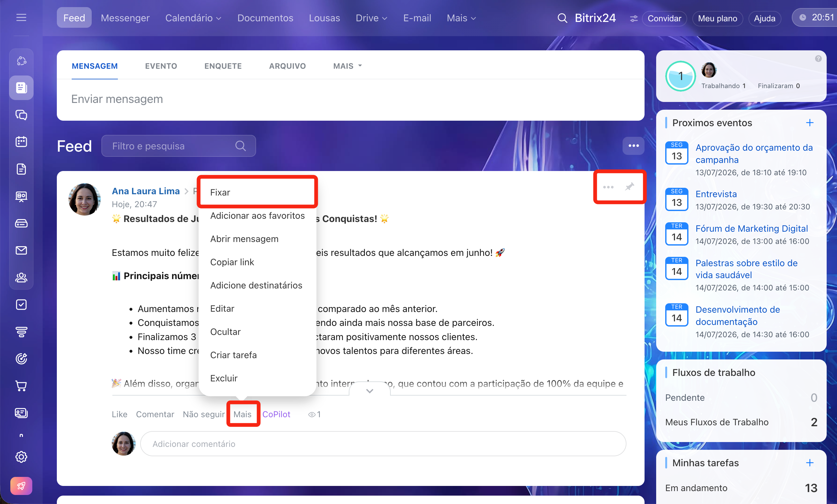Expand the full post with the chevron
837x504 pixels.
(x=370, y=391)
